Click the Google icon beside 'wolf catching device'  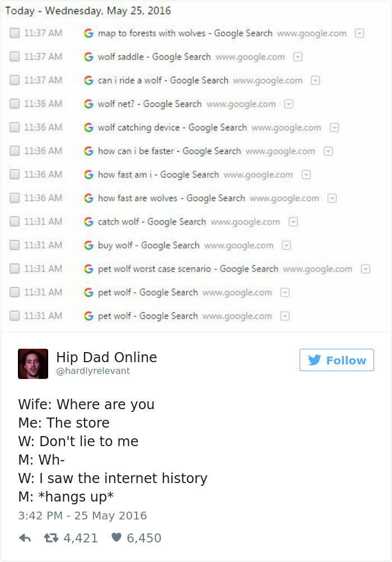90,127
